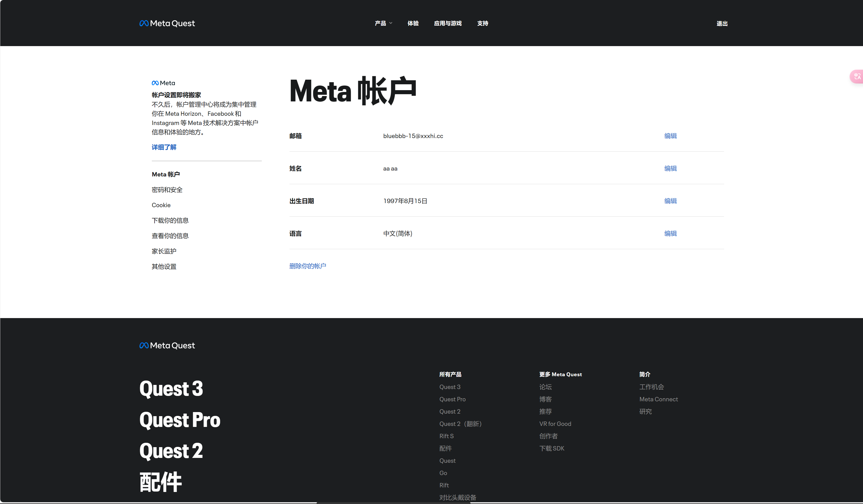Click the large Quest Pro footer heading
This screenshot has width=863, height=504.
pyautogui.click(x=180, y=420)
